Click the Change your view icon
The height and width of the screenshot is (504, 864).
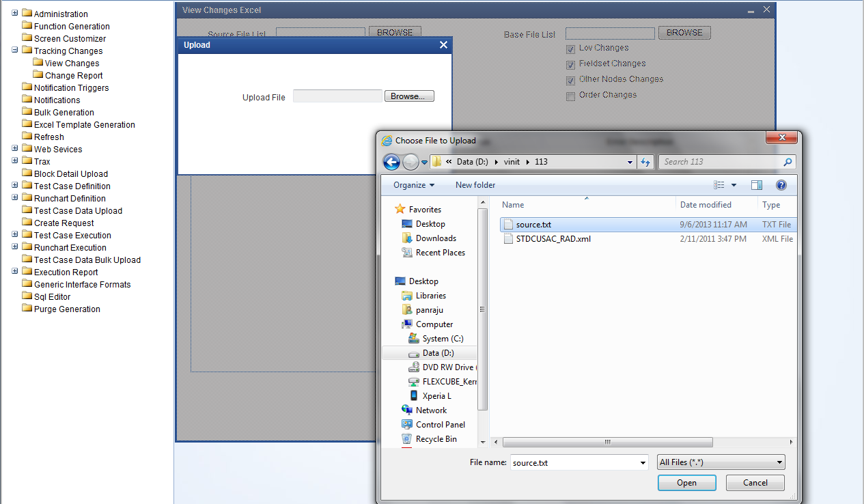719,185
